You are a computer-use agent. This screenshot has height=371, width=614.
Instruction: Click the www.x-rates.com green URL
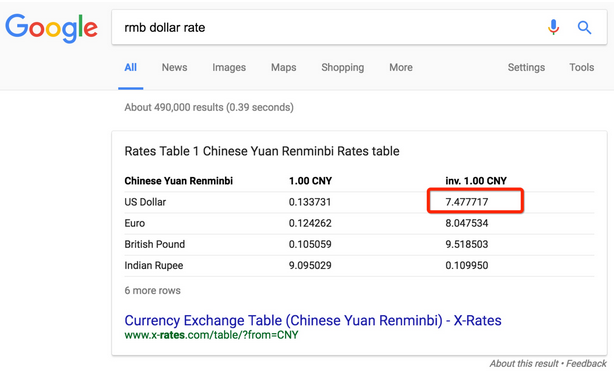(211, 335)
